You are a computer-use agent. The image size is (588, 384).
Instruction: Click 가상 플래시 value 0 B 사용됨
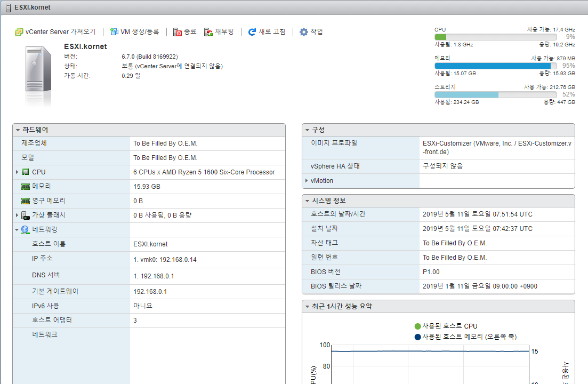pyautogui.click(x=163, y=215)
